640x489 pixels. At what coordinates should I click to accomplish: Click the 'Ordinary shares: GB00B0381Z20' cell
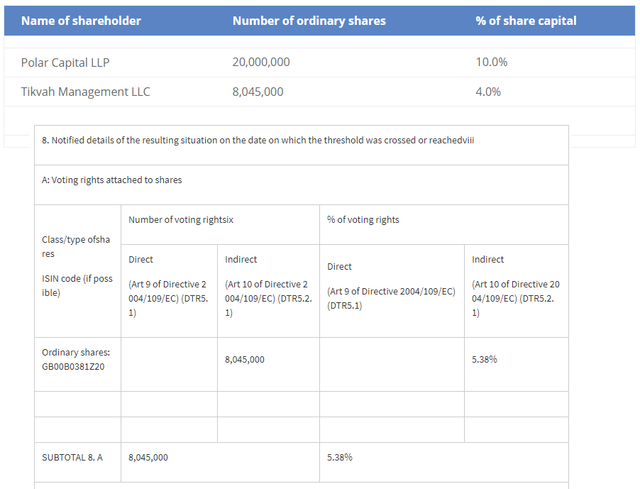(78, 365)
